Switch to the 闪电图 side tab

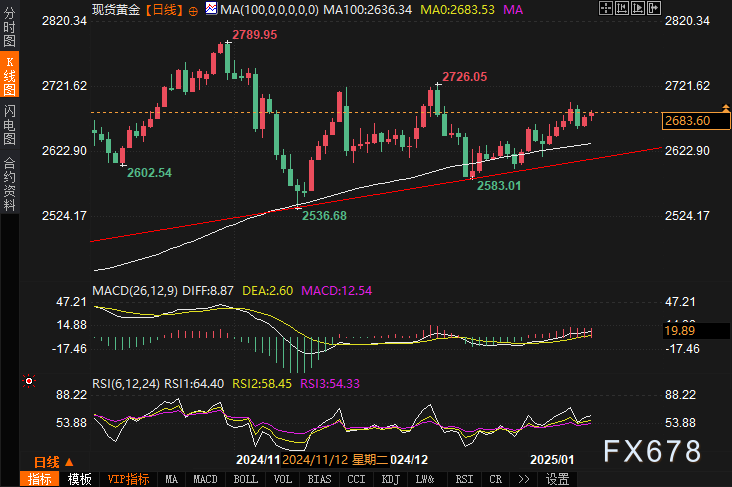point(9,123)
